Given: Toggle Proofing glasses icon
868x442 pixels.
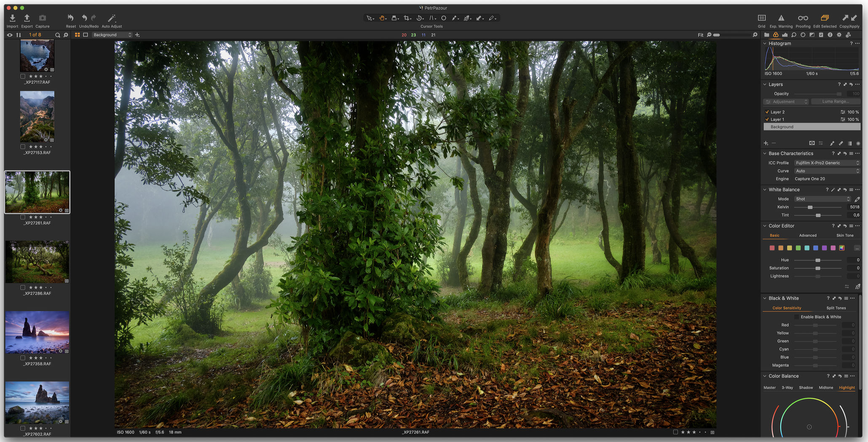Looking at the screenshot, I should coord(803,18).
